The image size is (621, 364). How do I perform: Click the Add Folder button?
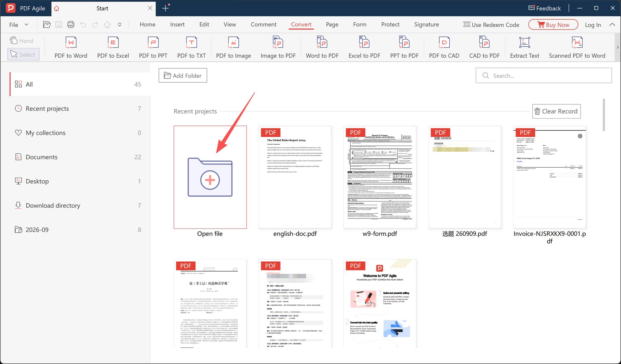[x=183, y=75]
